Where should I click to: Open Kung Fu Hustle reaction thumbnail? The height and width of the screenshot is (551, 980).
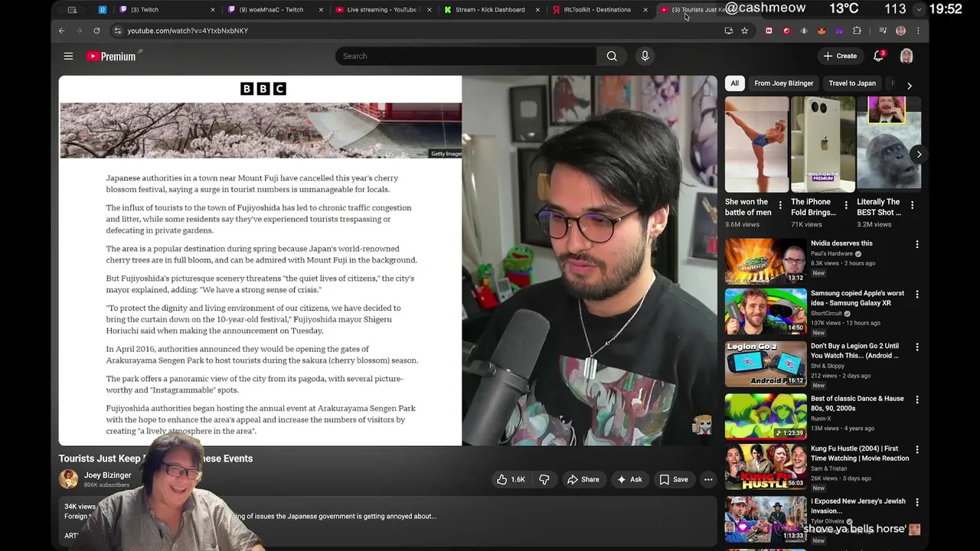pyautogui.click(x=766, y=467)
